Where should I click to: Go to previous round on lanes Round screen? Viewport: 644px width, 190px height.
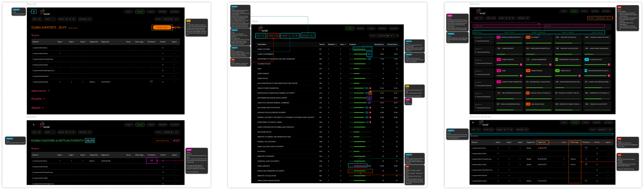click(x=506, y=18)
